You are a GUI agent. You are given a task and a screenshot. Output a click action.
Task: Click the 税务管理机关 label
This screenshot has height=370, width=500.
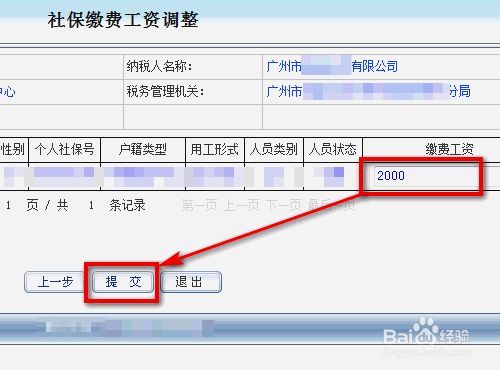(165, 91)
